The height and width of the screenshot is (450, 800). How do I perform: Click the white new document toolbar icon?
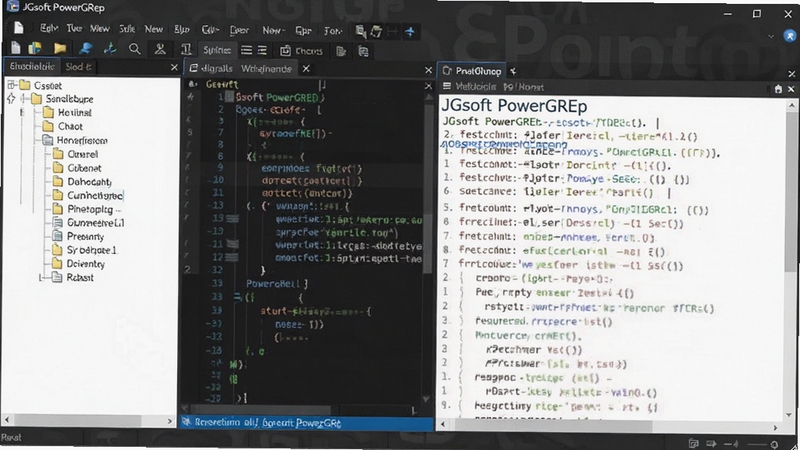[16, 48]
